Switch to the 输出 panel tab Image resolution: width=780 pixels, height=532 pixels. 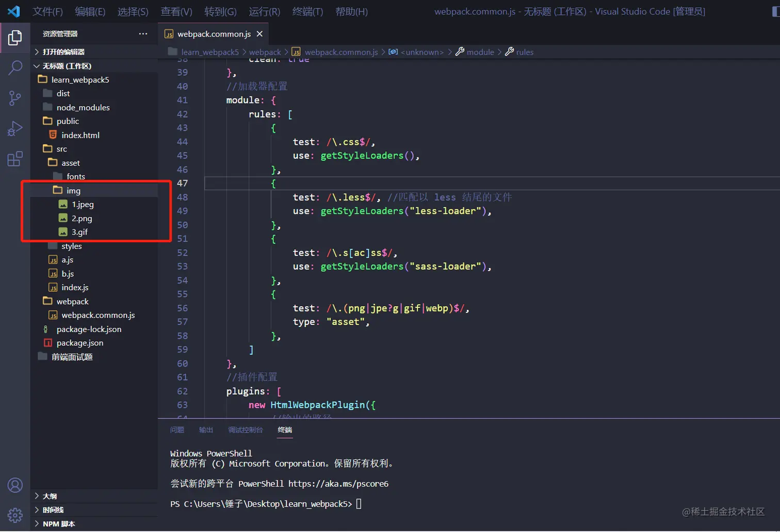[206, 430]
